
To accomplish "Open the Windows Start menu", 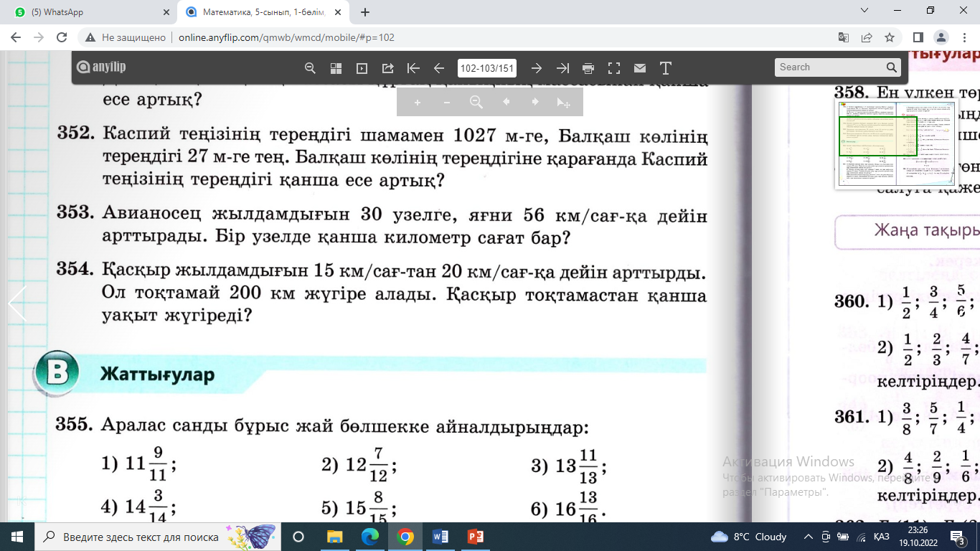I will 17,537.
